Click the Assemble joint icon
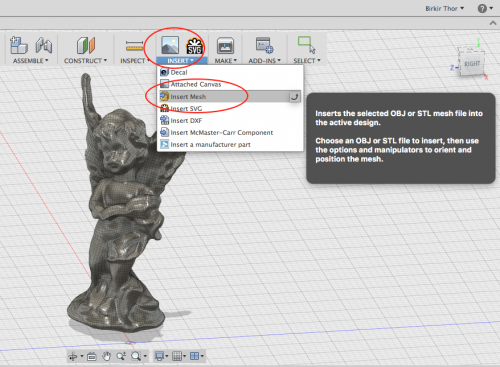The height and width of the screenshot is (367, 500). [44, 45]
